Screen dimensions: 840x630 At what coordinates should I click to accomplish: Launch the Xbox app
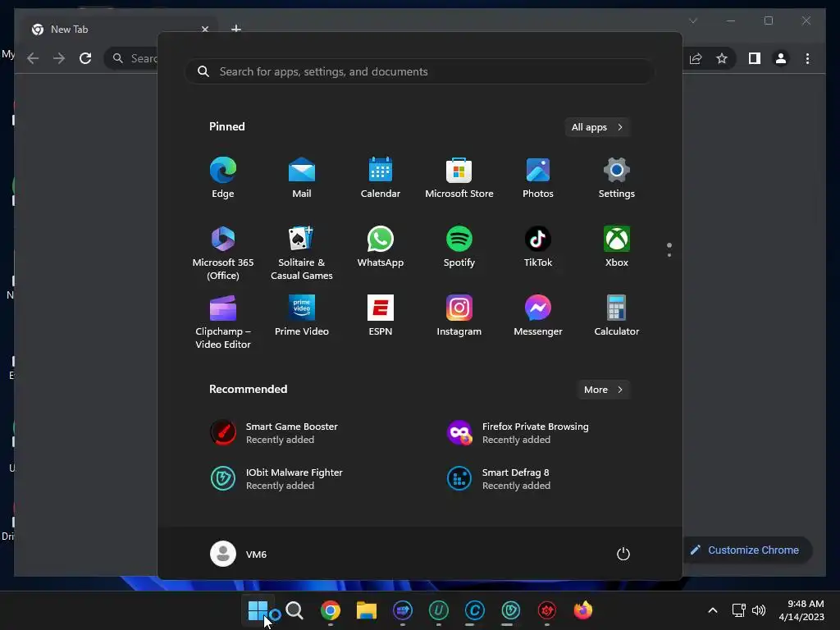pos(617,247)
